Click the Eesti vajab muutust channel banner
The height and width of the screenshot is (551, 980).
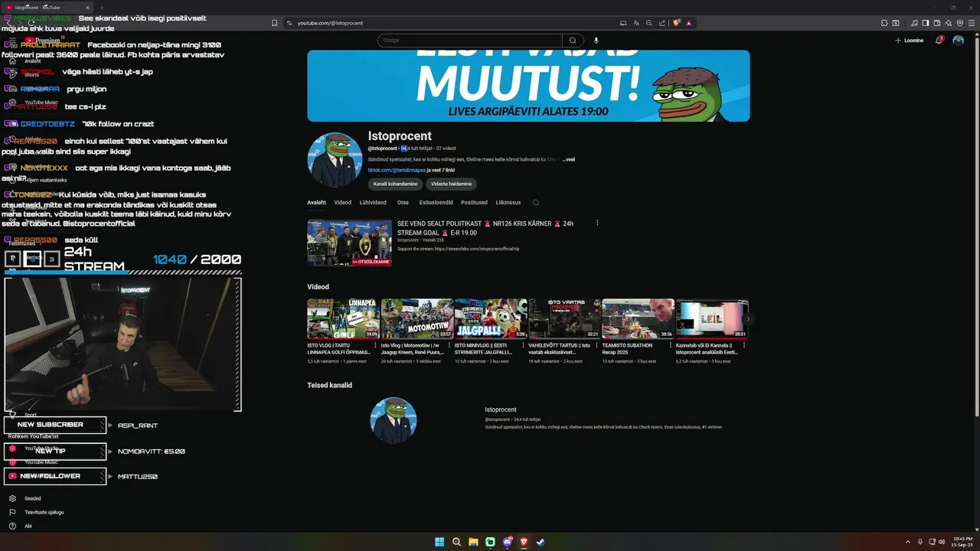point(528,86)
